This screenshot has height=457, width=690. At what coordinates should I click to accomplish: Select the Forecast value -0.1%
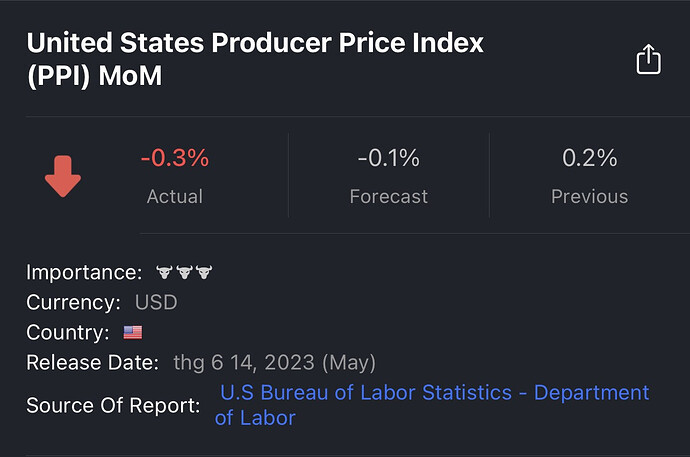click(x=388, y=158)
